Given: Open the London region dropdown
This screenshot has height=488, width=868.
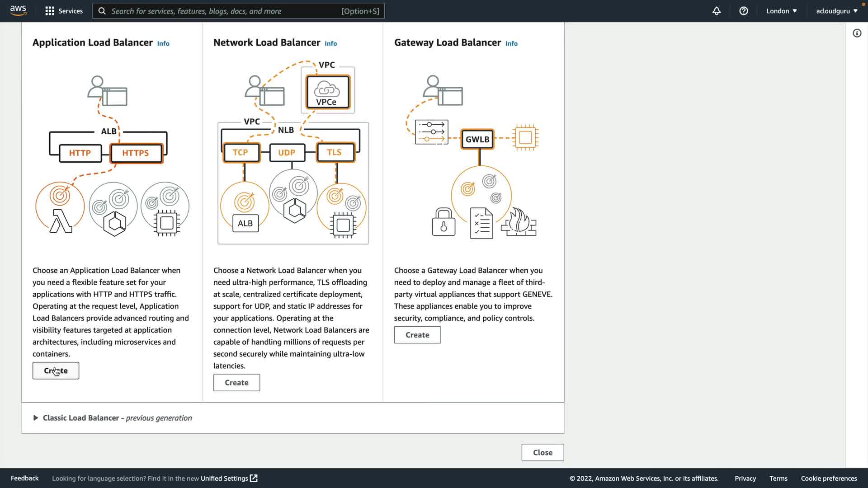Looking at the screenshot, I should click(781, 11).
